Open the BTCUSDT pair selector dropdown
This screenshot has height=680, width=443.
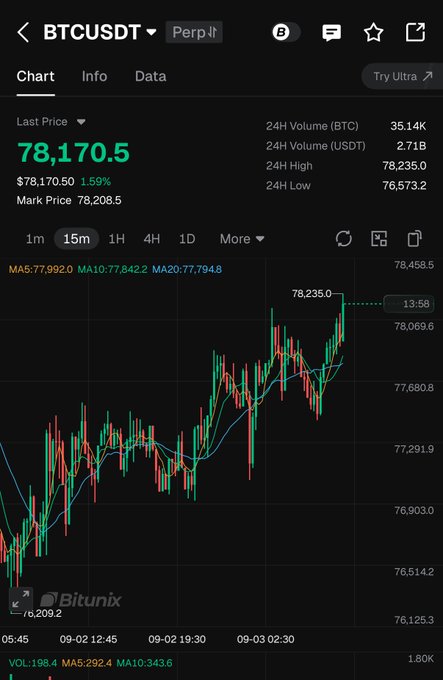point(100,33)
